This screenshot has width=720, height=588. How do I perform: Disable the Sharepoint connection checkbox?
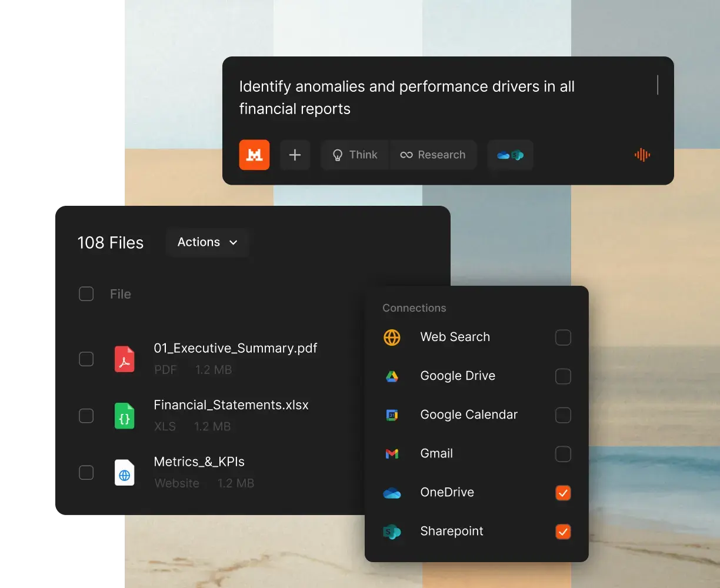[x=562, y=532]
